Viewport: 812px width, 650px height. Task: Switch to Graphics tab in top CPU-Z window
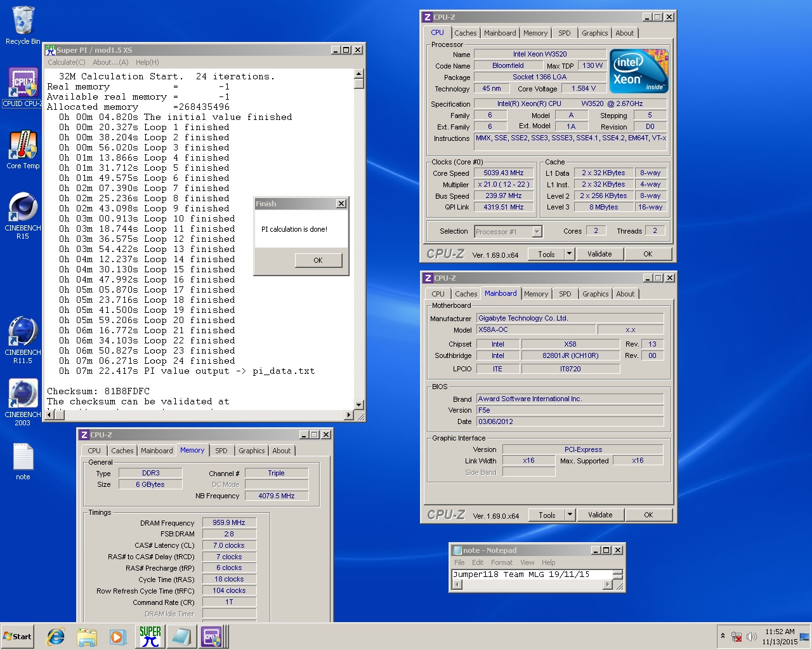pos(594,33)
